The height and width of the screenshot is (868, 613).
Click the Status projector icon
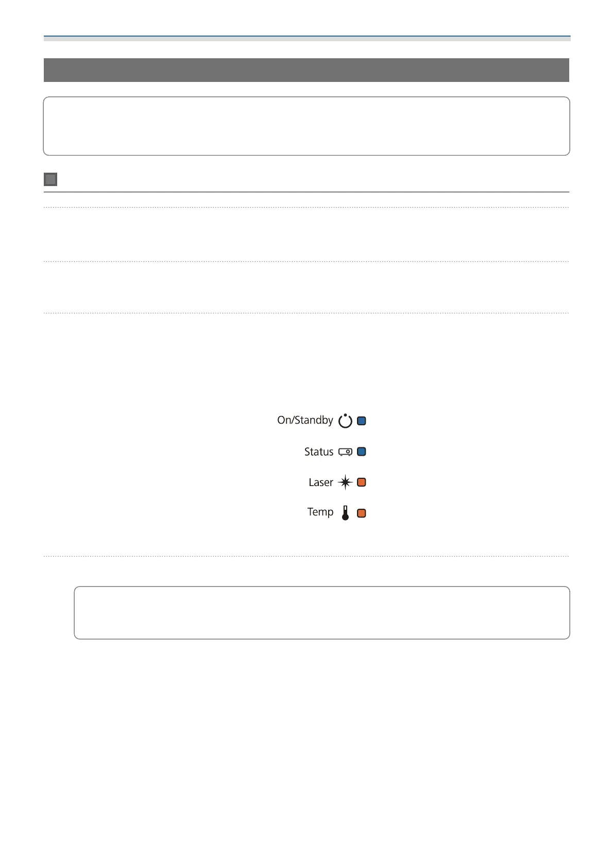345,452
